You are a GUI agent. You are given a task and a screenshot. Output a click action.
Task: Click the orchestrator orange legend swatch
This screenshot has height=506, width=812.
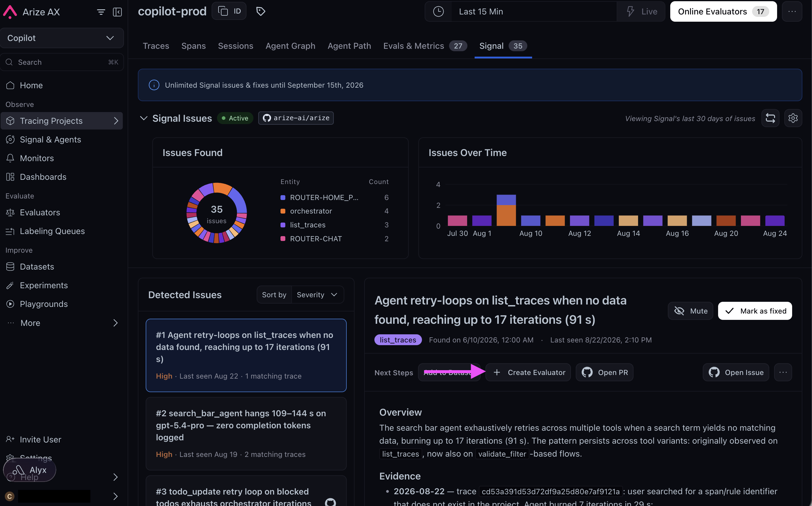[x=283, y=211]
